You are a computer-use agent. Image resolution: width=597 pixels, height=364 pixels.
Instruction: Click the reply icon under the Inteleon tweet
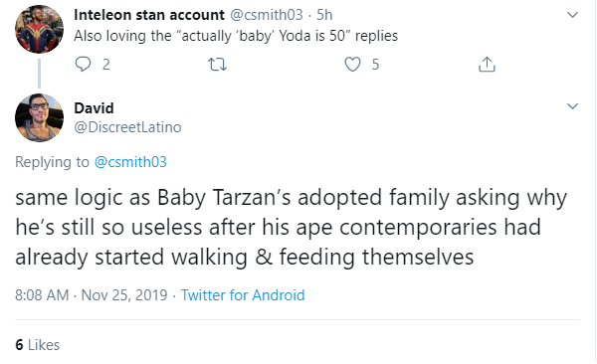coord(83,64)
